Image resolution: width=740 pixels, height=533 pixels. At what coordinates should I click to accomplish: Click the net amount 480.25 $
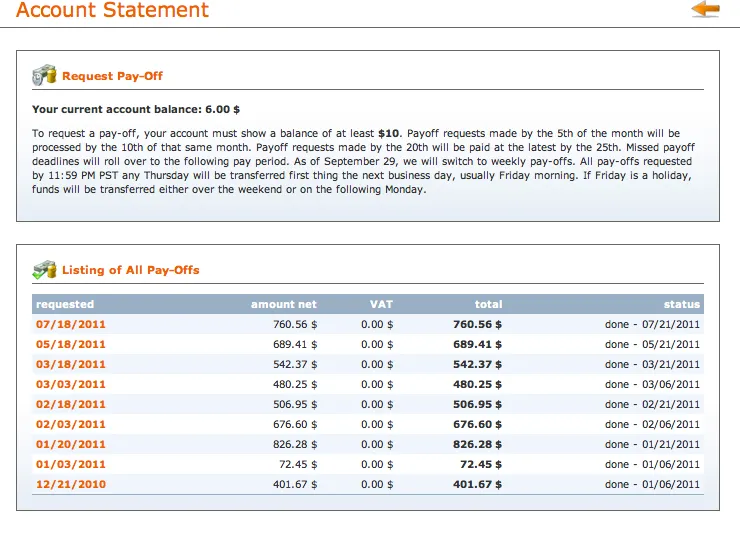(x=295, y=384)
